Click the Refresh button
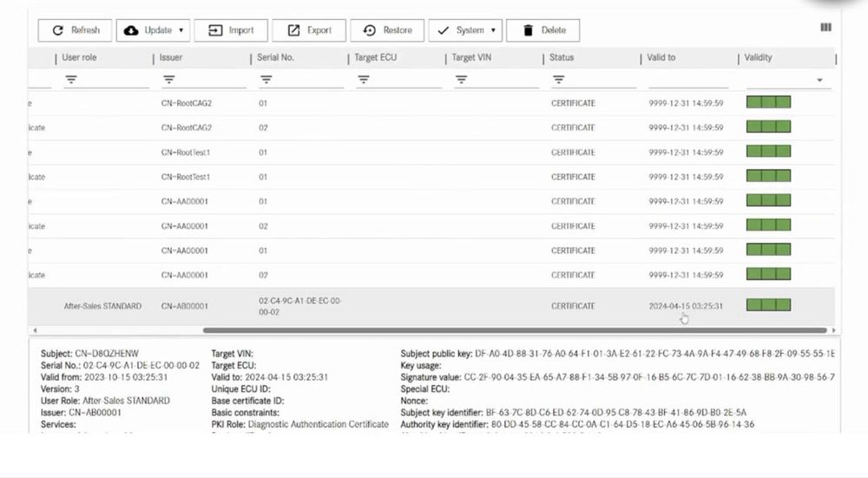Viewport: 868px width, 478px height. pyautogui.click(x=75, y=30)
